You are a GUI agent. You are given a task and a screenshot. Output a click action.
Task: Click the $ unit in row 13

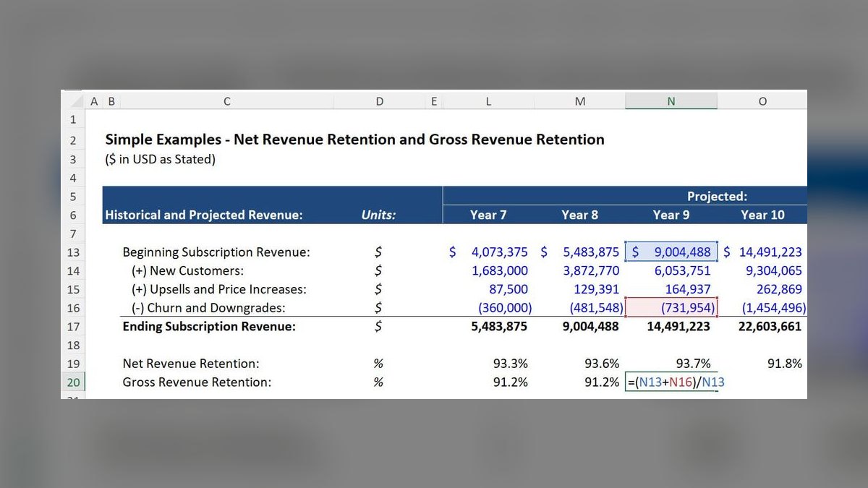coord(379,252)
